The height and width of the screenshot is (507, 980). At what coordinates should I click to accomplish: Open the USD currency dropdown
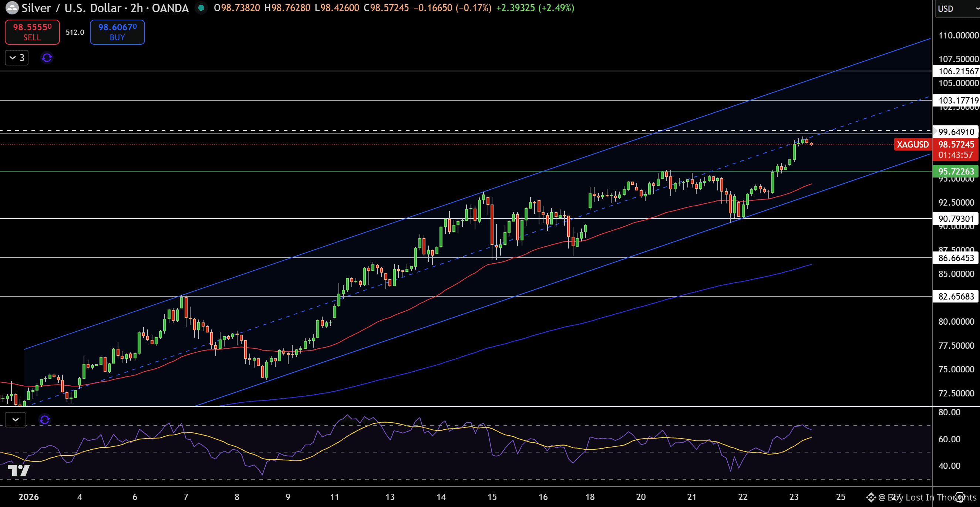tap(956, 9)
